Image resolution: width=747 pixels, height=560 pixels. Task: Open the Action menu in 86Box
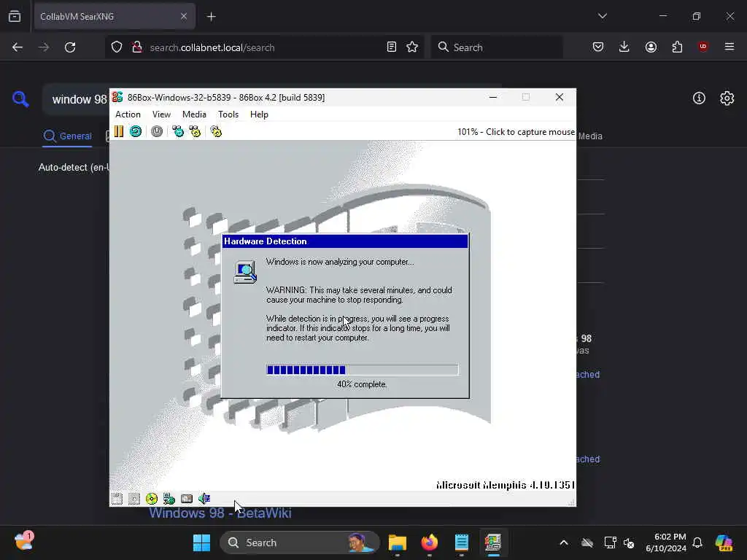[x=128, y=114]
